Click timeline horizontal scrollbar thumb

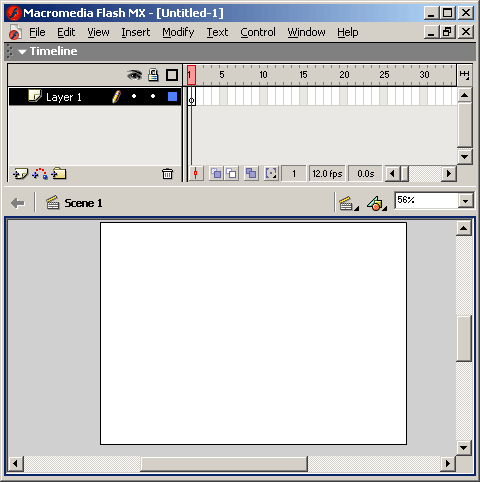(404, 174)
